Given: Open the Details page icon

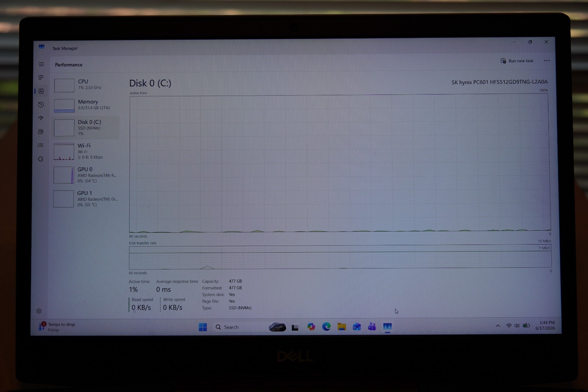Looking at the screenshot, I should pyautogui.click(x=41, y=145).
